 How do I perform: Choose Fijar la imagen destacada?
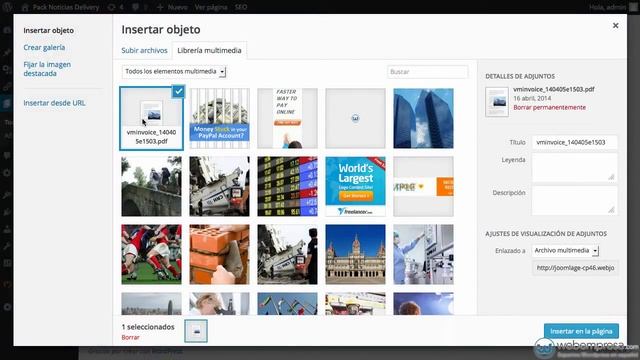[47, 69]
